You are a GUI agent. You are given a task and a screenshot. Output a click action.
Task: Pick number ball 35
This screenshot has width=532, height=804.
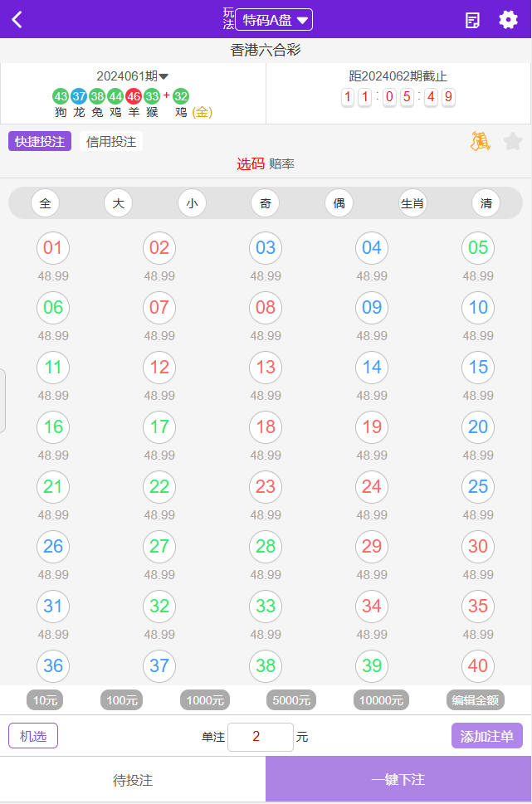[478, 606]
